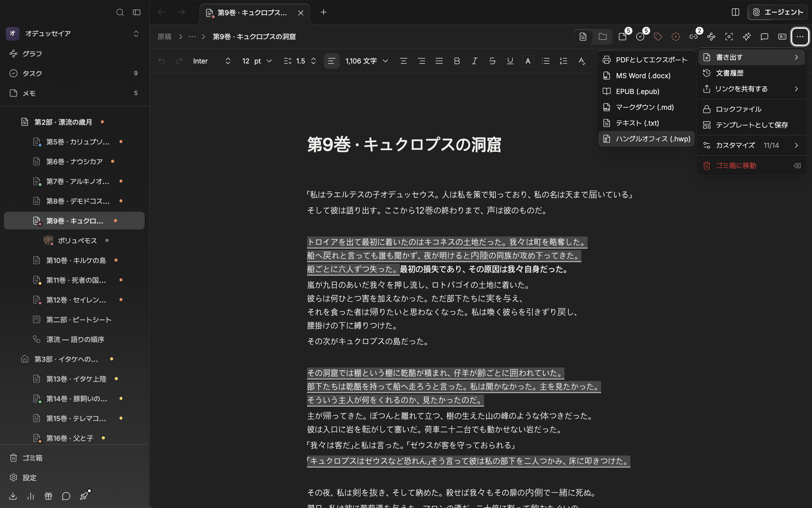Toggle the sidebar panel icon

pyautogui.click(x=136, y=12)
